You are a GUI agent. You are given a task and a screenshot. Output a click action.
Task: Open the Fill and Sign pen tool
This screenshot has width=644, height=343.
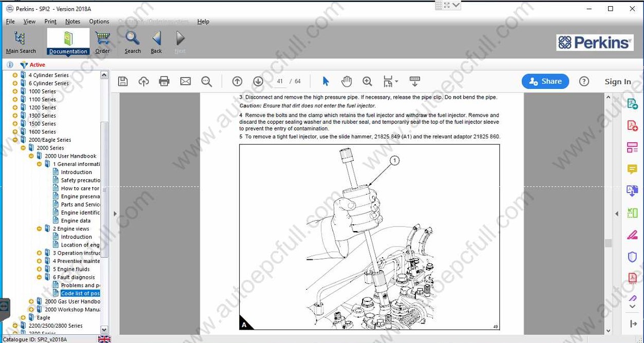pyautogui.click(x=632, y=235)
